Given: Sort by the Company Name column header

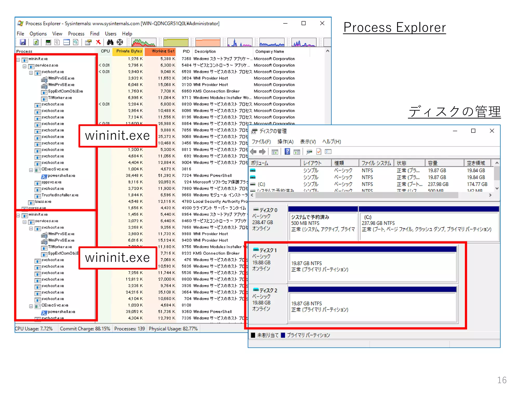Looking at the screenshot, I should [281, 51].
